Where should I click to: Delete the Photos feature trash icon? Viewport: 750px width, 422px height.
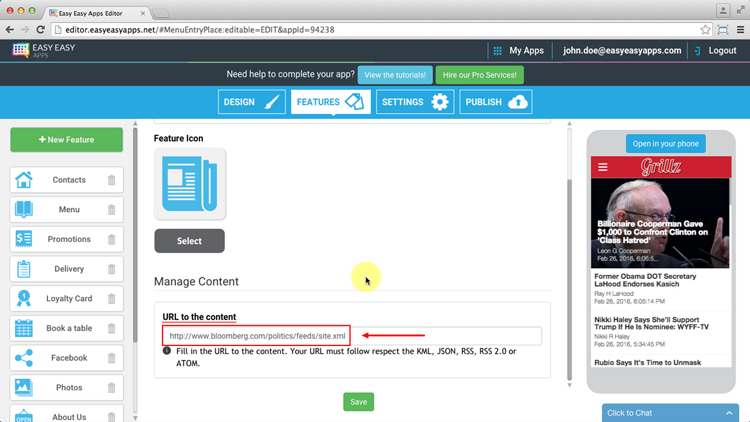coord(111,388)
